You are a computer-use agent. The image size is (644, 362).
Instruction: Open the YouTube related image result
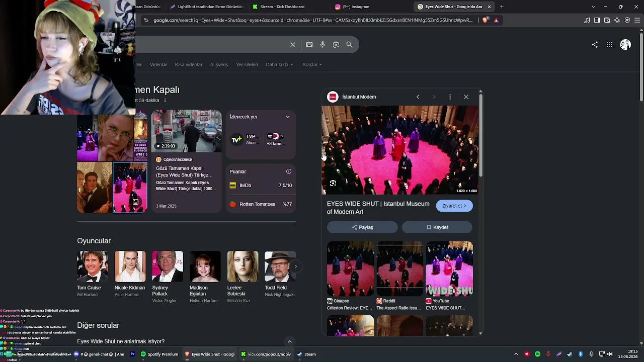pyautogui.click(x=449, y=276)
